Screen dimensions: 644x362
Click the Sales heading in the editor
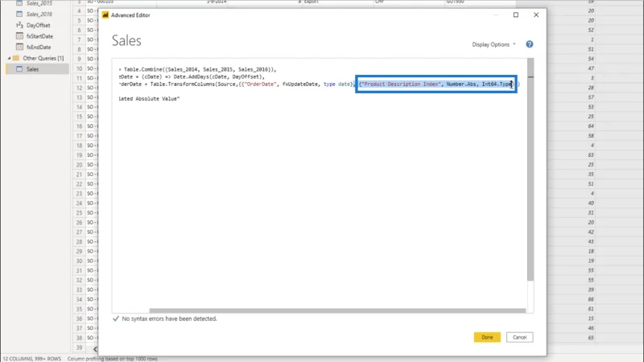[126, 41]
